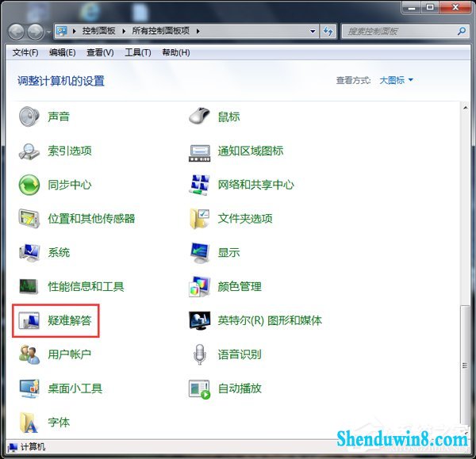Screen dimensions: 476x459
Task: Expand the address bar history dropdown arrow
Action: tap(313, 31)
